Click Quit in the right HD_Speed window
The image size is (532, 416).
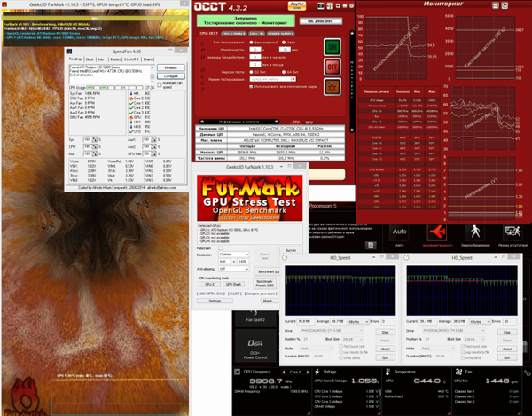coord(507,357)
